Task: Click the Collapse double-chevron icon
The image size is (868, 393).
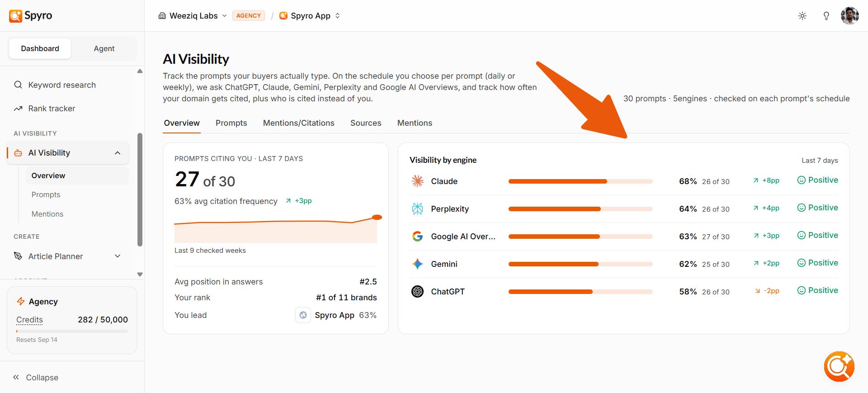Action: (x=16, y=377)
